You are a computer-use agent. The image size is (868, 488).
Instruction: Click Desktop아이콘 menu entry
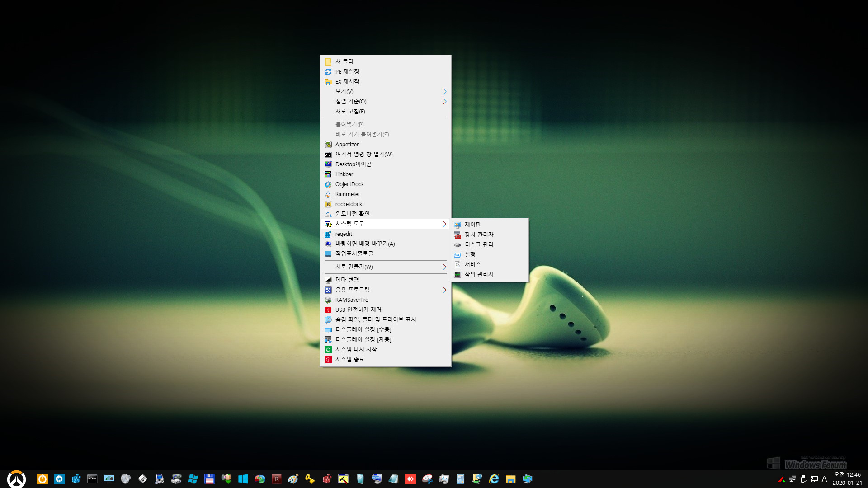(385, 164)
